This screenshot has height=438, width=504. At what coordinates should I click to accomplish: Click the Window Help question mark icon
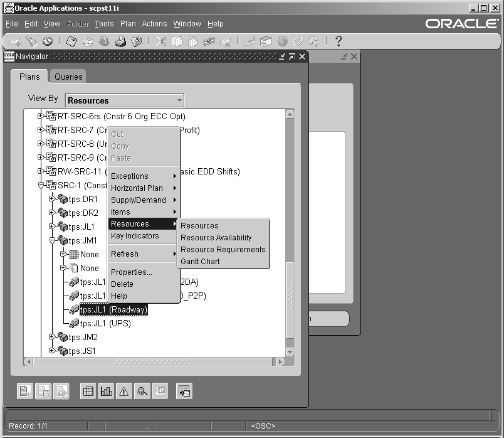(338, 41)
